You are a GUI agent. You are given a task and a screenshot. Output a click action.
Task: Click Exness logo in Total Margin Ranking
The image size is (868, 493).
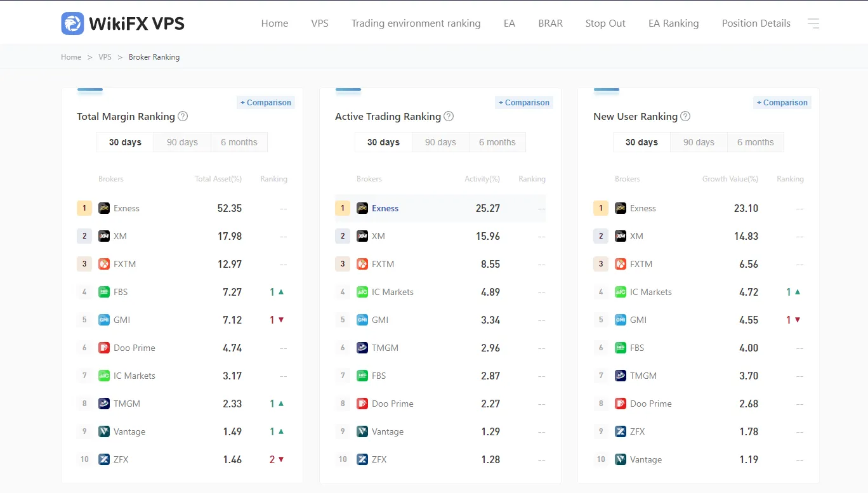[x=104, y=208]
